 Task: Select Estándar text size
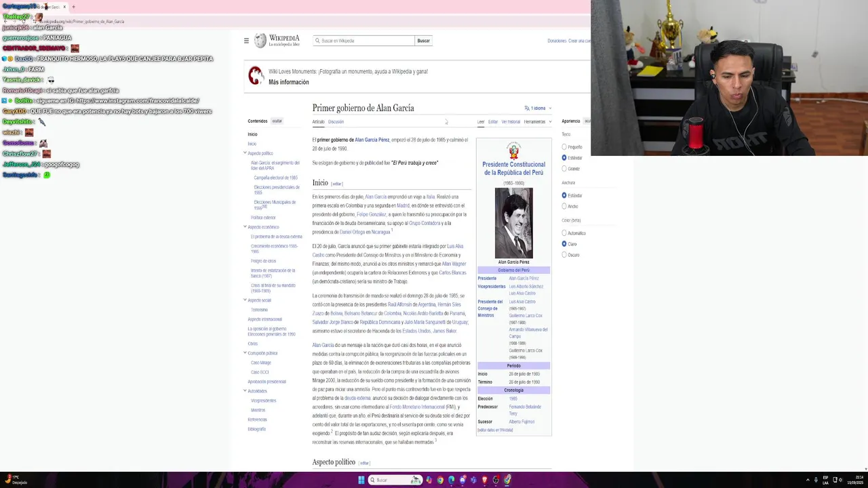pyautogui.click(x=564, y=158)
